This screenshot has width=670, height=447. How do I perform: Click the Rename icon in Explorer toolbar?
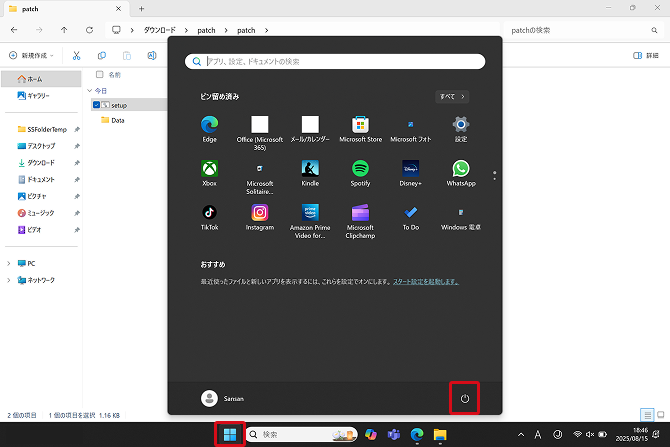[x=152, y=56]
